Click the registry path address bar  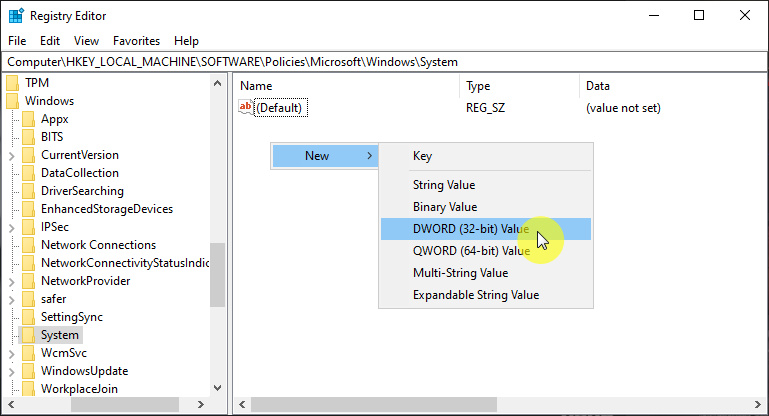tap(384, 62)
